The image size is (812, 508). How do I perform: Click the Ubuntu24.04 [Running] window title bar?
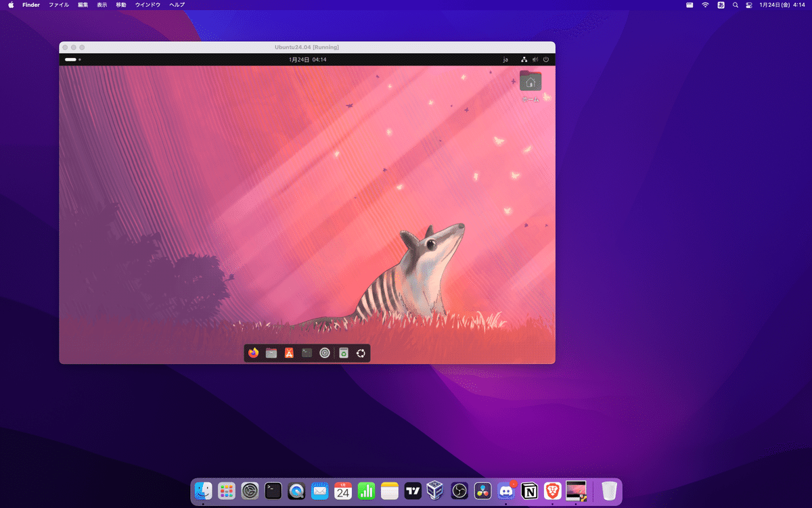307,47
